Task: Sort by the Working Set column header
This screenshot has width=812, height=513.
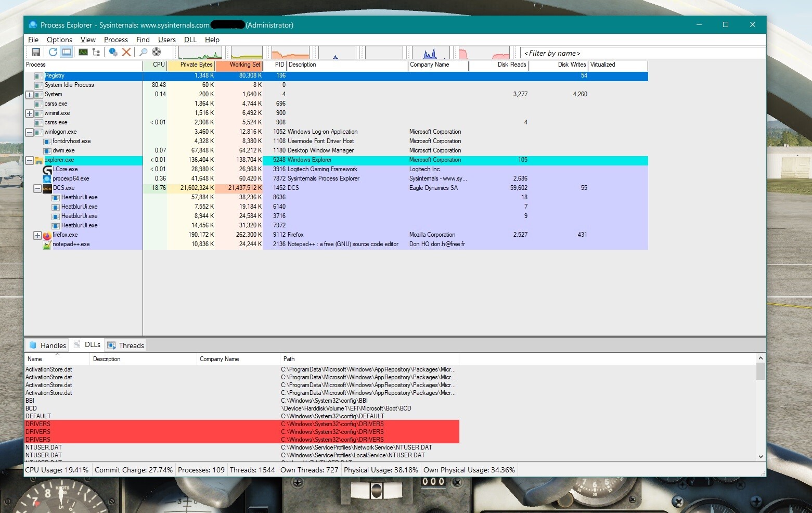Action: (x=239, y=65)
